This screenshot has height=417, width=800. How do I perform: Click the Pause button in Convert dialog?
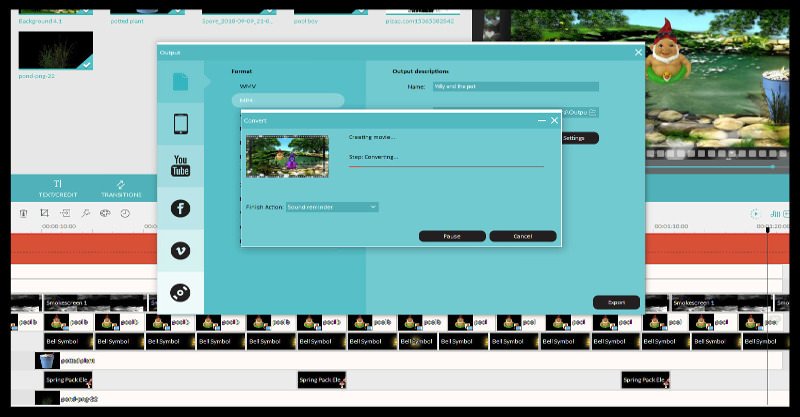(x=452, y=236)
